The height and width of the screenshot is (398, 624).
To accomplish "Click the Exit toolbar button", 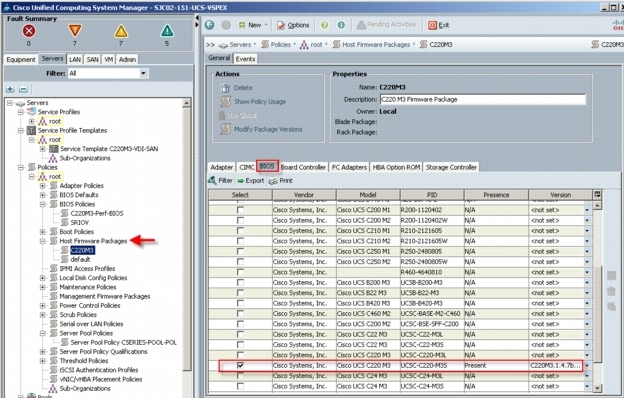I will [x=439, y=25].
